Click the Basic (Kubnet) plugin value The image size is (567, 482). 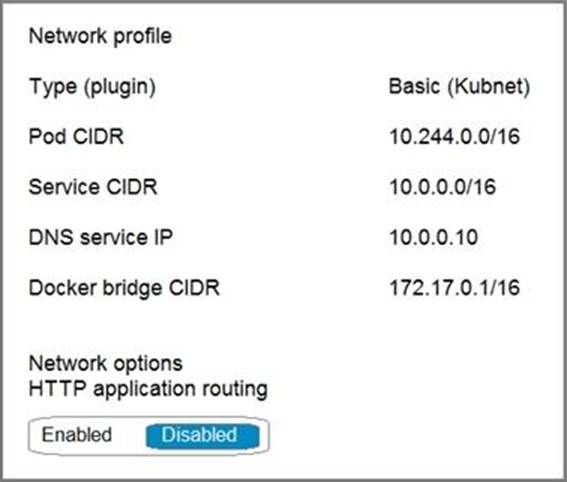point(459,87)
